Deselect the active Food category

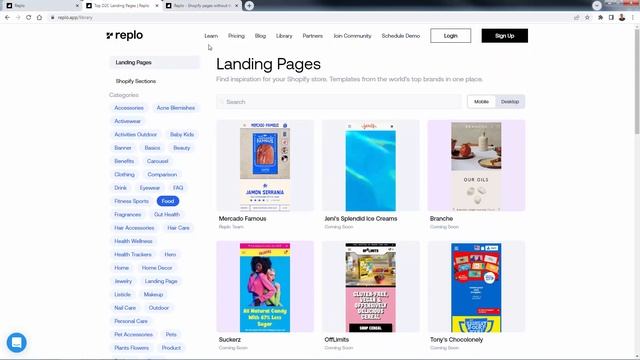[x=168, y=201]
